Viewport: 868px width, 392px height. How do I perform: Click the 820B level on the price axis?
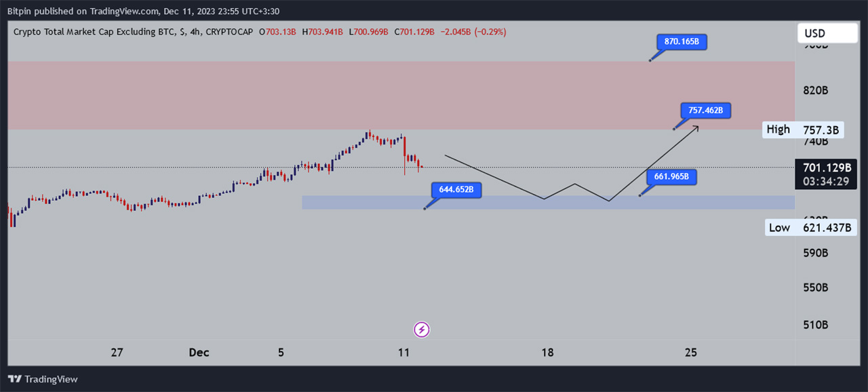pos(816,91)
